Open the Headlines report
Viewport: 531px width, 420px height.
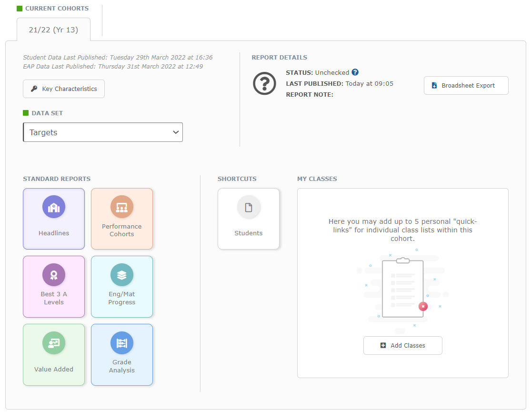tap(54, 219)
